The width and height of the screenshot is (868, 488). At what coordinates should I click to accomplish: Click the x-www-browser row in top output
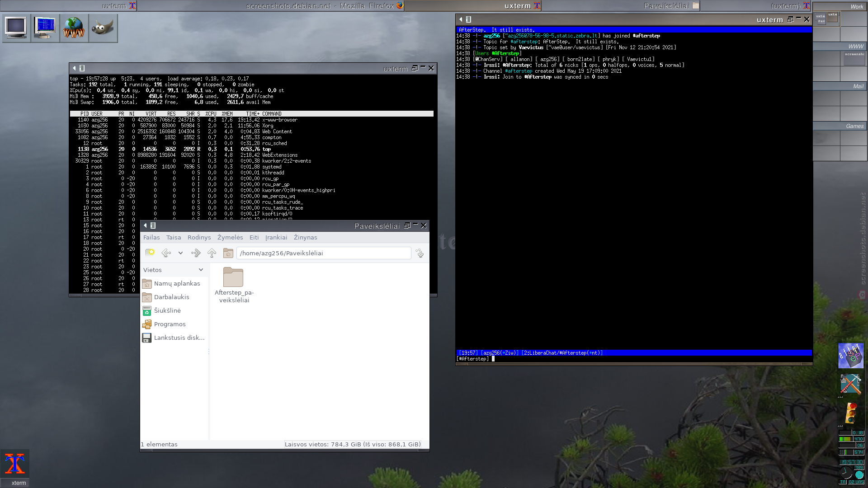pyautogui.click(x=251, y=120)
